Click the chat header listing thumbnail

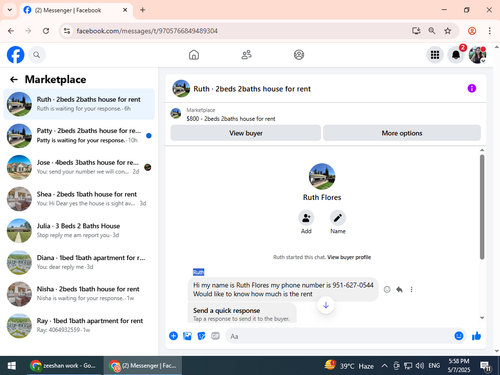[181, 88]
